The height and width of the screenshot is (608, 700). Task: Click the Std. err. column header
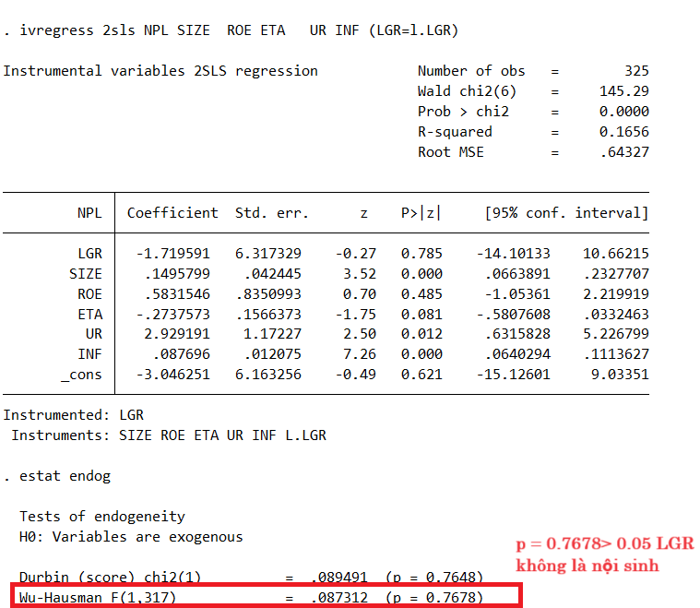point(272,213)
